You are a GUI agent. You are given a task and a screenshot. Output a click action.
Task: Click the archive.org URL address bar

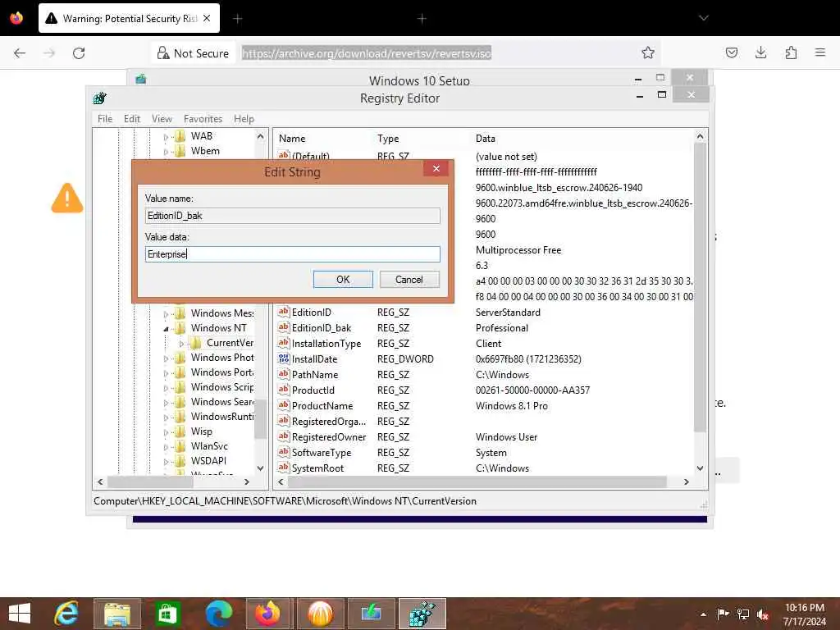point(367,53)
